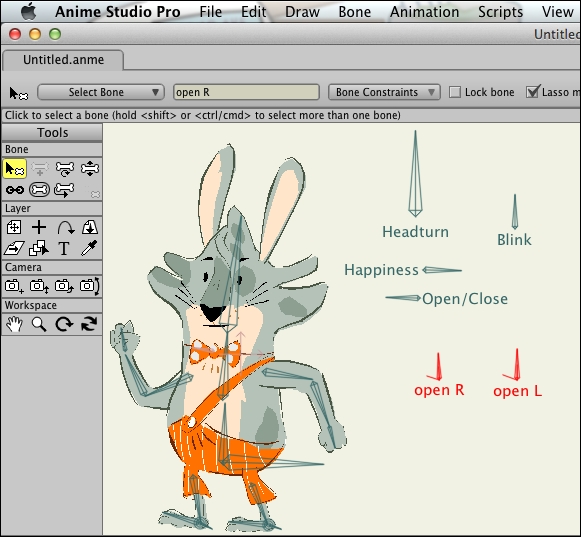Pick the Eyedropper tool
This screenshot has width=581, height=537.
pos(90,248)
